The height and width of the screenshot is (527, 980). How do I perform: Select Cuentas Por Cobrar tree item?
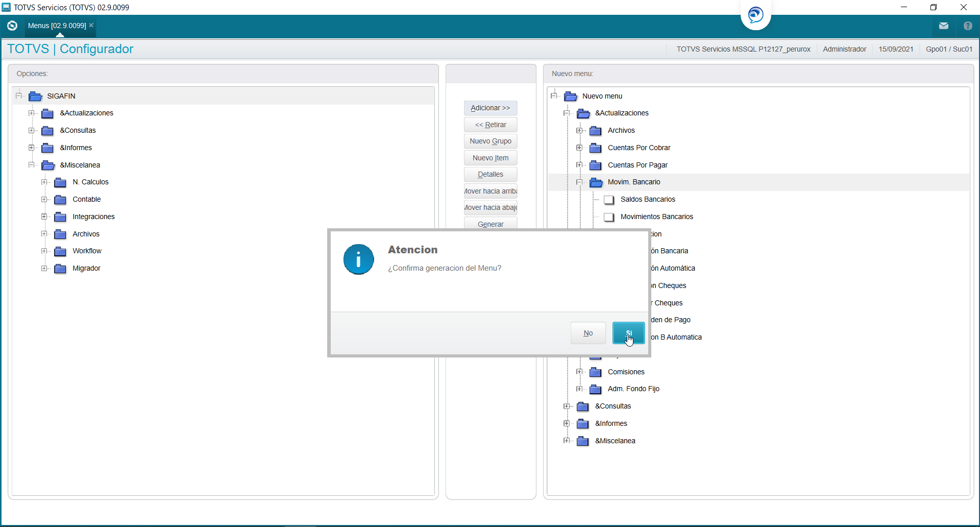(x=639, y=148)
